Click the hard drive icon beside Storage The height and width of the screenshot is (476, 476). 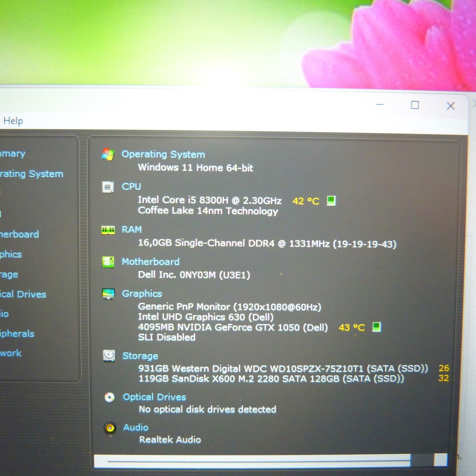109,356
